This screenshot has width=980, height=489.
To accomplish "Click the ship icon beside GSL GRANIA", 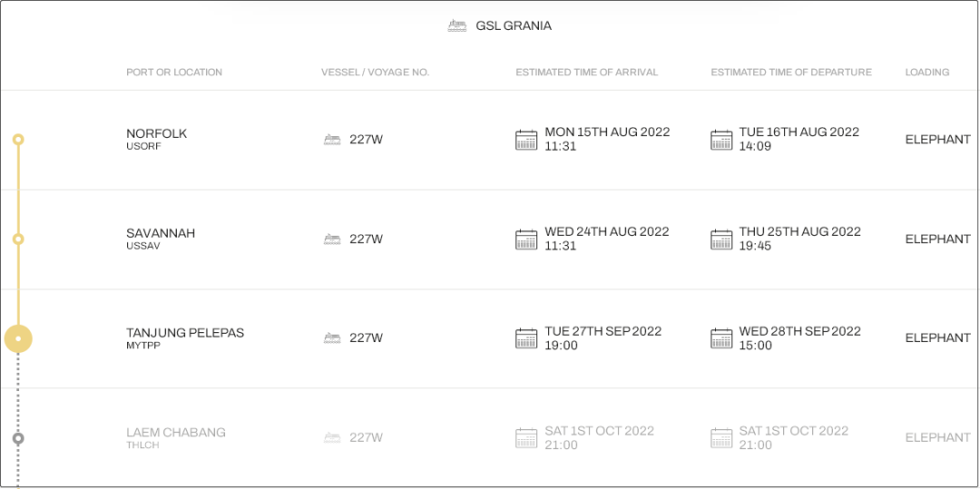I will (x=457, y=25).
